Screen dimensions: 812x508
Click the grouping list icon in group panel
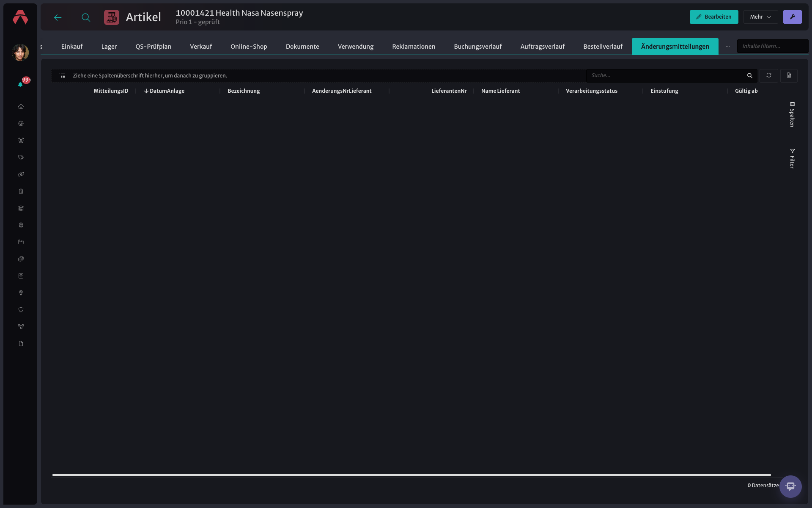click(62, 76)
